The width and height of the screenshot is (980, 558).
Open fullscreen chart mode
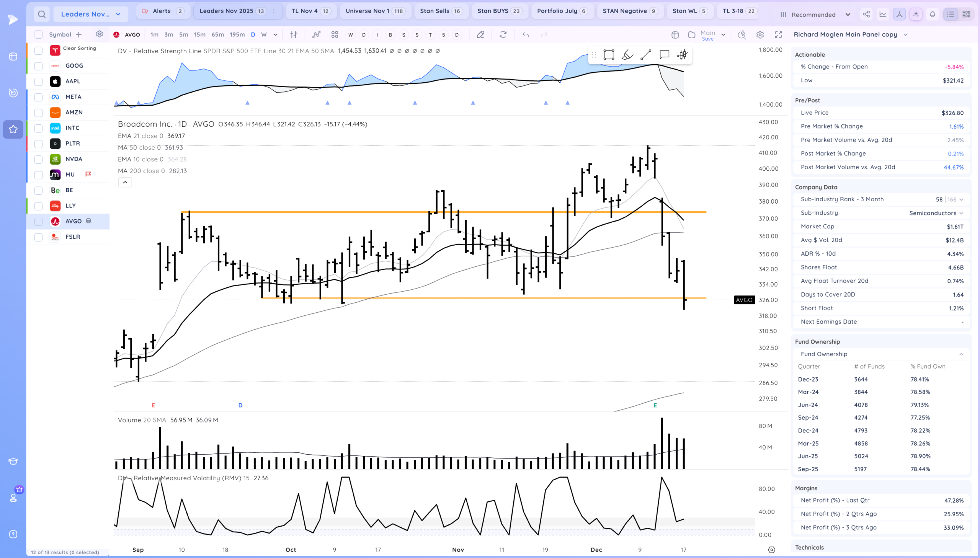point(778,34)
